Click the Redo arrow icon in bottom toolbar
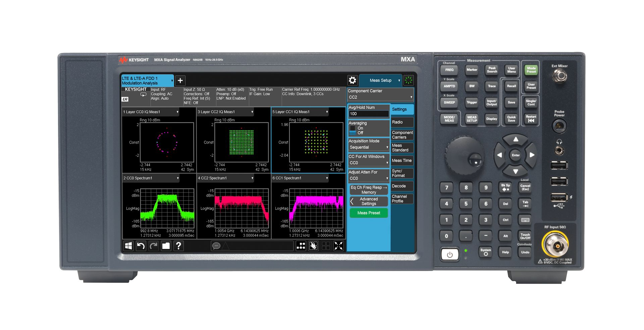The height and width of the screenshot is (330, 644). [x=153, y=246]
